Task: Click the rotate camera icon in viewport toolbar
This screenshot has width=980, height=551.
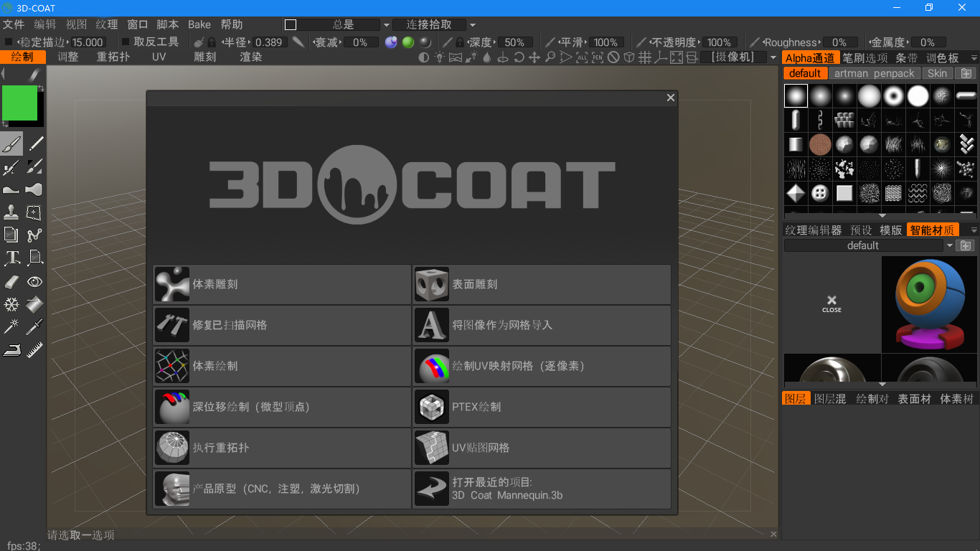Action: point(519,57)
